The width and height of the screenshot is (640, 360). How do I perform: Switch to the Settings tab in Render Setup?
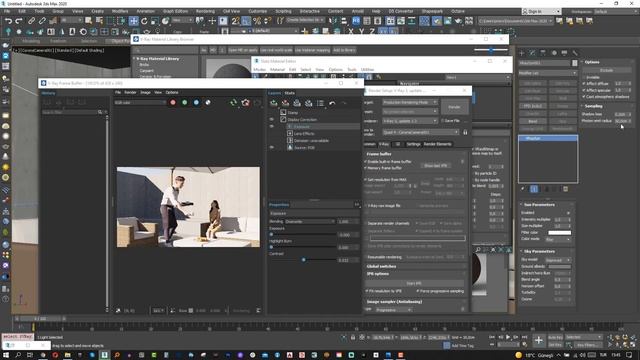pyautogui.click(x=413, y=144)
